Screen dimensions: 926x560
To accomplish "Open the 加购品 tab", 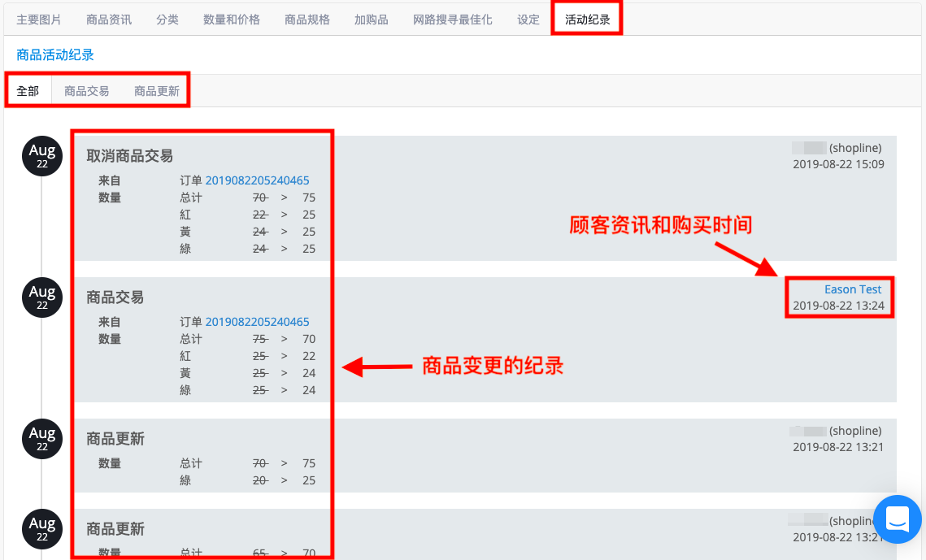I will (372, 20).
